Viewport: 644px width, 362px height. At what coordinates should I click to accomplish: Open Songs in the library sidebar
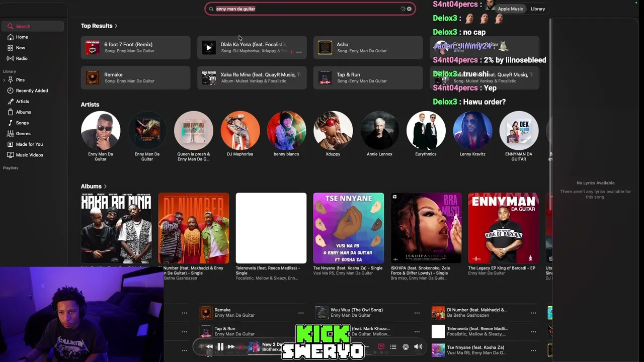pyautogui.click(x=32, y=123)
